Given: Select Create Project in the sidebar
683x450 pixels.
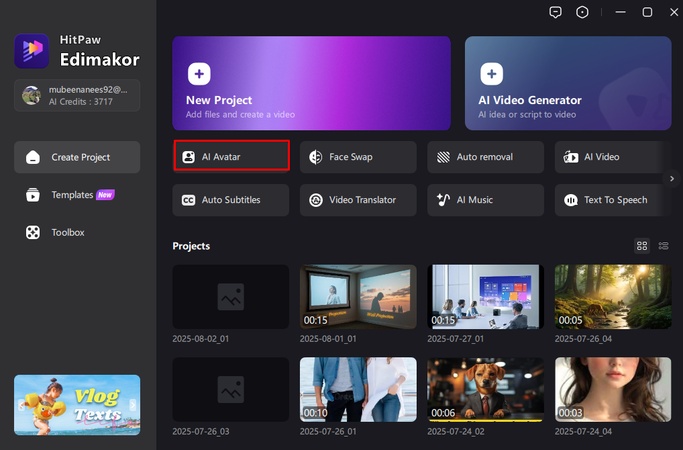Looking at the screenshot, I should click(77, 157).
